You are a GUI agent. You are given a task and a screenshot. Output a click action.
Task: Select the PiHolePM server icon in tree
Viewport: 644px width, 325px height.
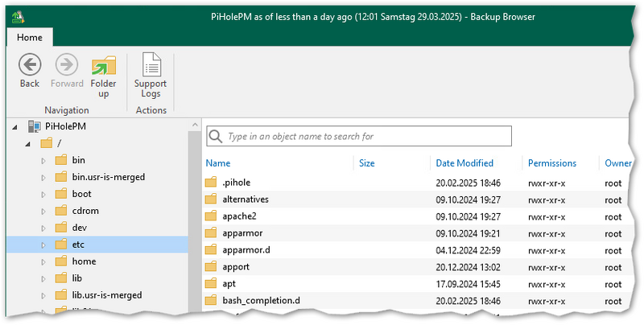pyautogui.click(x=34, y=126)
